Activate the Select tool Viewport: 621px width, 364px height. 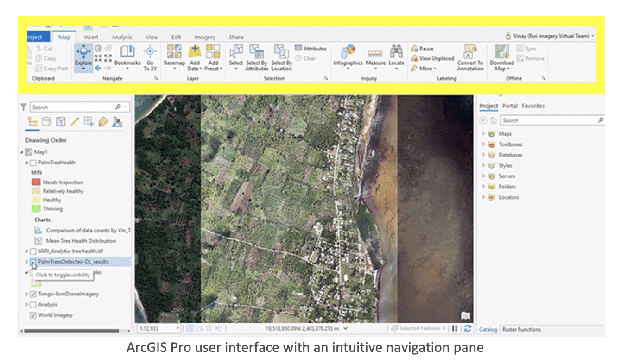236,57
